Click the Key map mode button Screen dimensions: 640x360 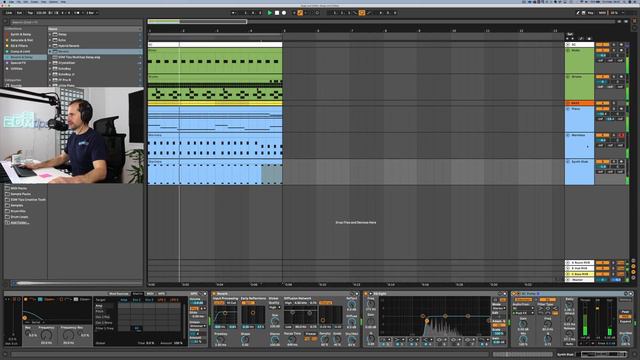(591, 13)
